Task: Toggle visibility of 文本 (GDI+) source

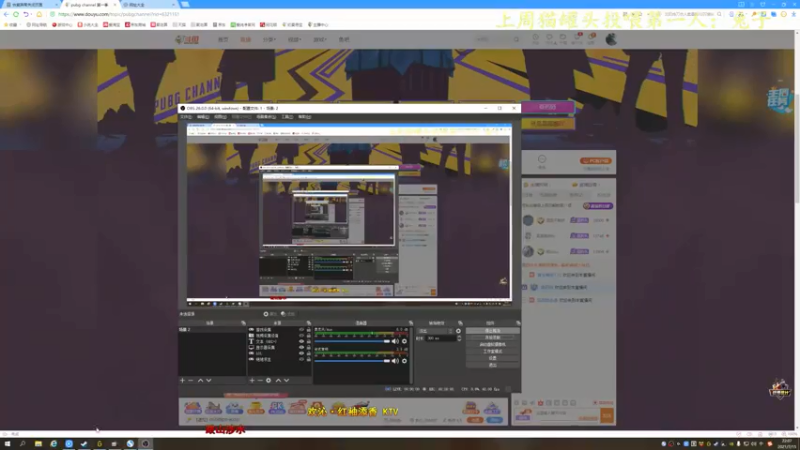Action: coord(301,341)
